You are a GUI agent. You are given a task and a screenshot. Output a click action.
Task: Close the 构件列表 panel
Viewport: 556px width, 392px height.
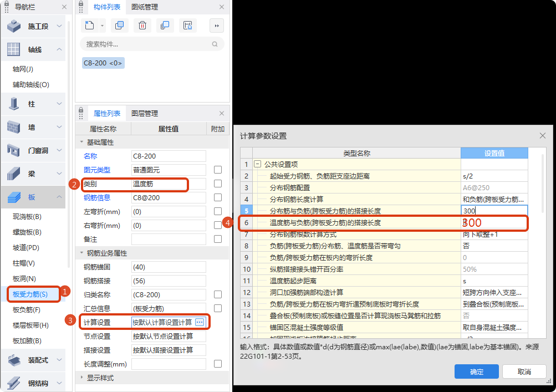(x=222, y=7)
